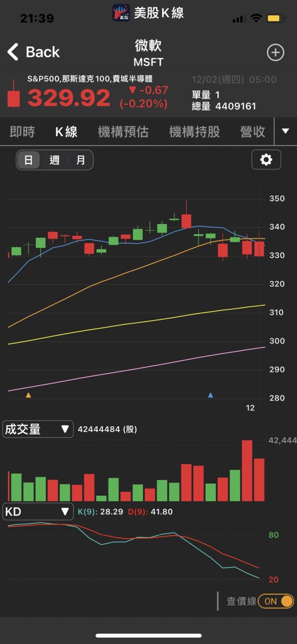Image resolution: width=297 pixels, height=644 pixels.
Task: Tap the blue triangle marker on chart
Action: click(x=210, y=395)
